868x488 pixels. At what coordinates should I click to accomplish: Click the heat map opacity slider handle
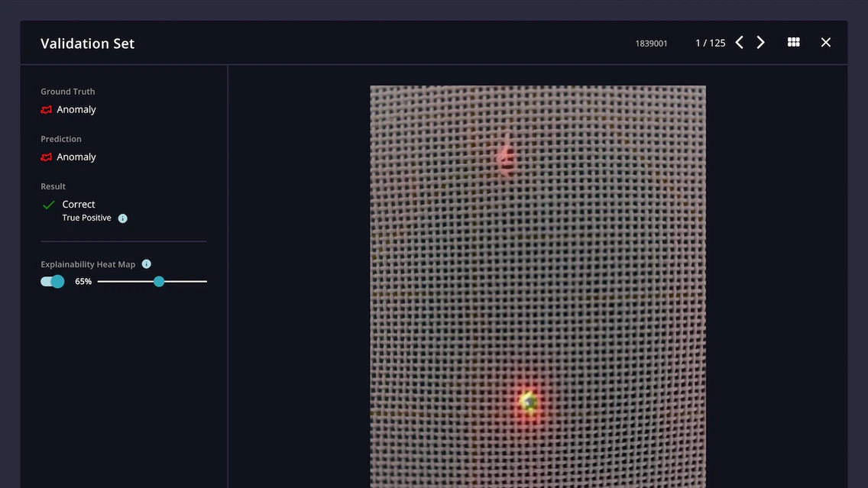[159, 282]
